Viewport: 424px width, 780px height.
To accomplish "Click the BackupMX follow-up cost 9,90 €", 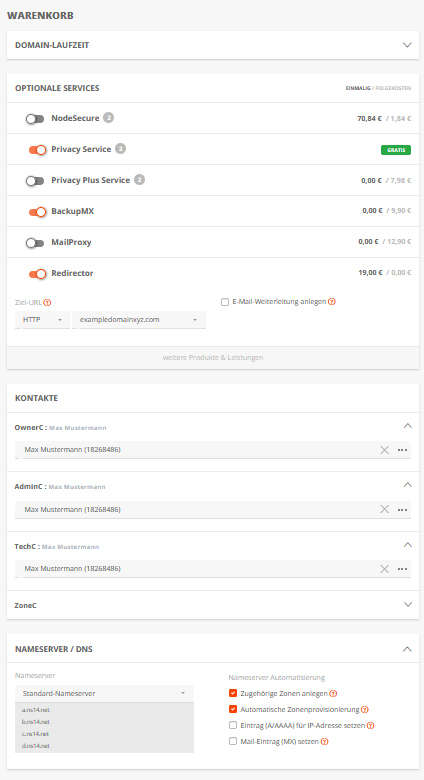I will 401,211.
